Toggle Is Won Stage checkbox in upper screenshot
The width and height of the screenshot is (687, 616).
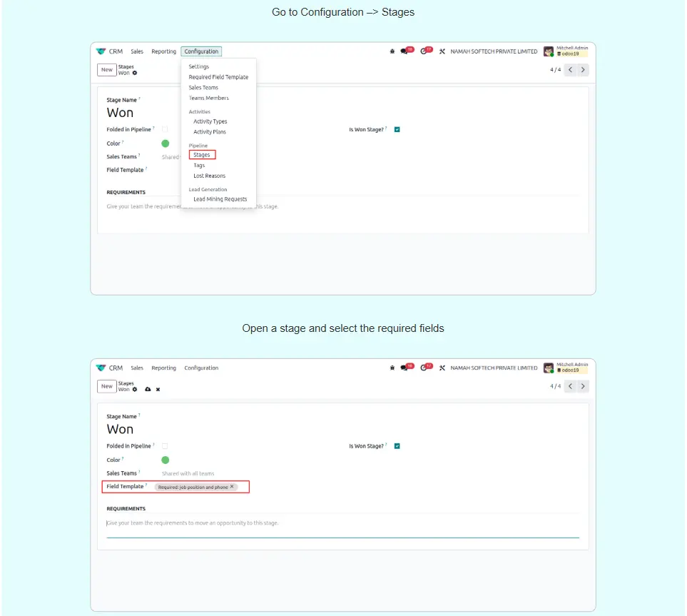(397, 129)
